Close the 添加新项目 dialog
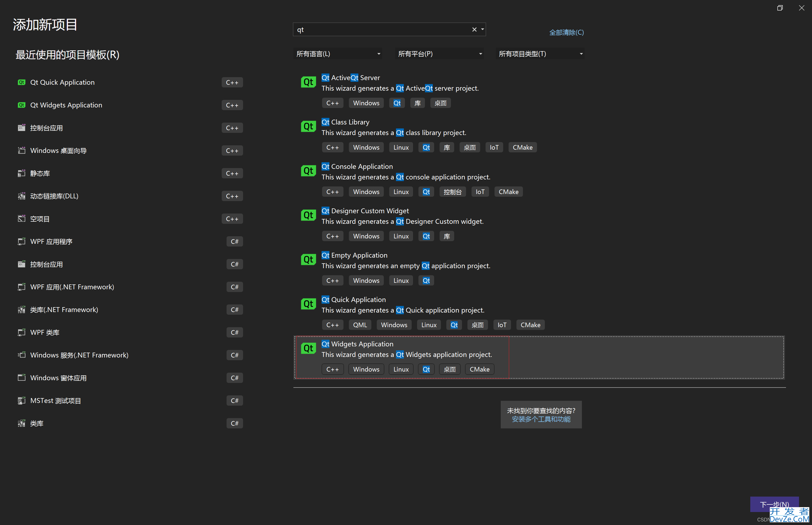This screenshot has height=525, width=812. click(x=801, y=8)
